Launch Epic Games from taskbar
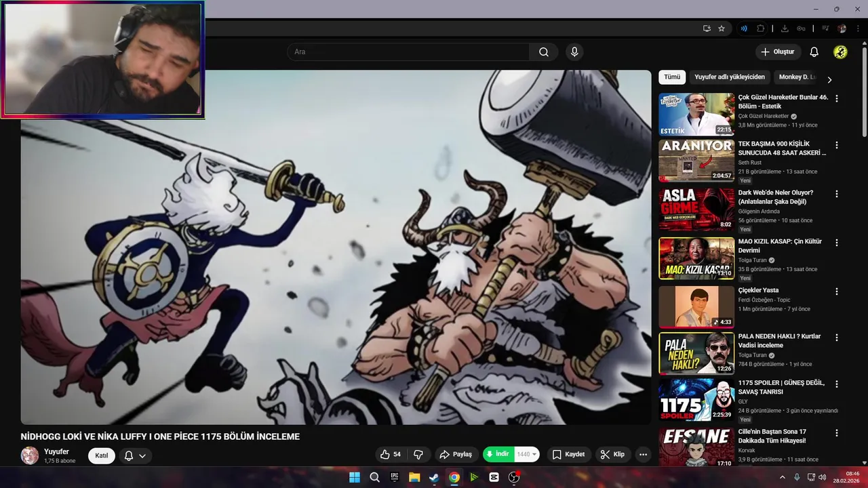 (394, 477)
